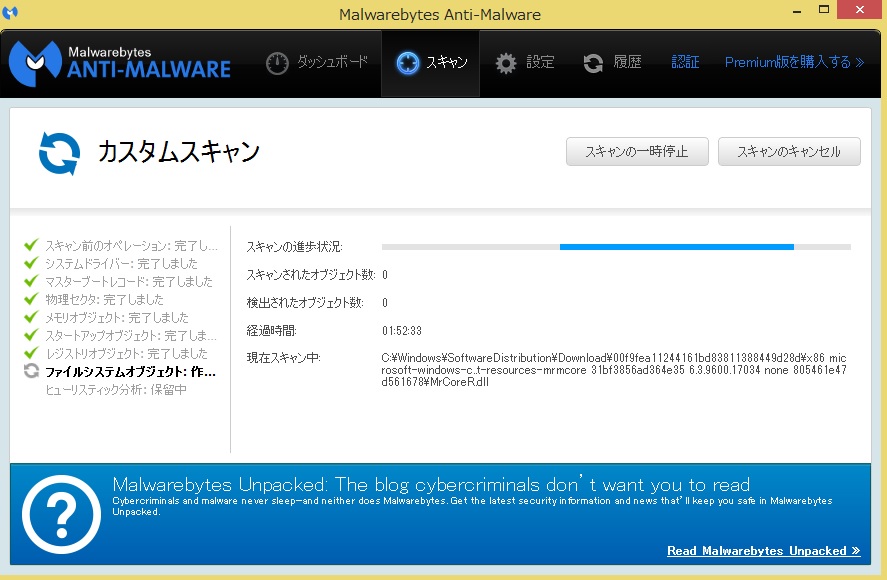Click checkmark beside メモリオブジェクト
This screenshot has height=580, width=887.
coord(31,317)
